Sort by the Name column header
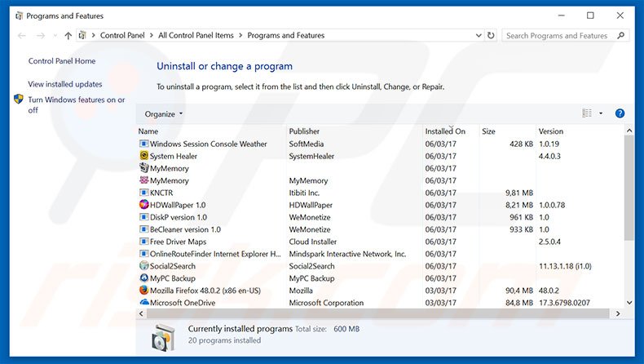644x364 pixels. point(211,131)
